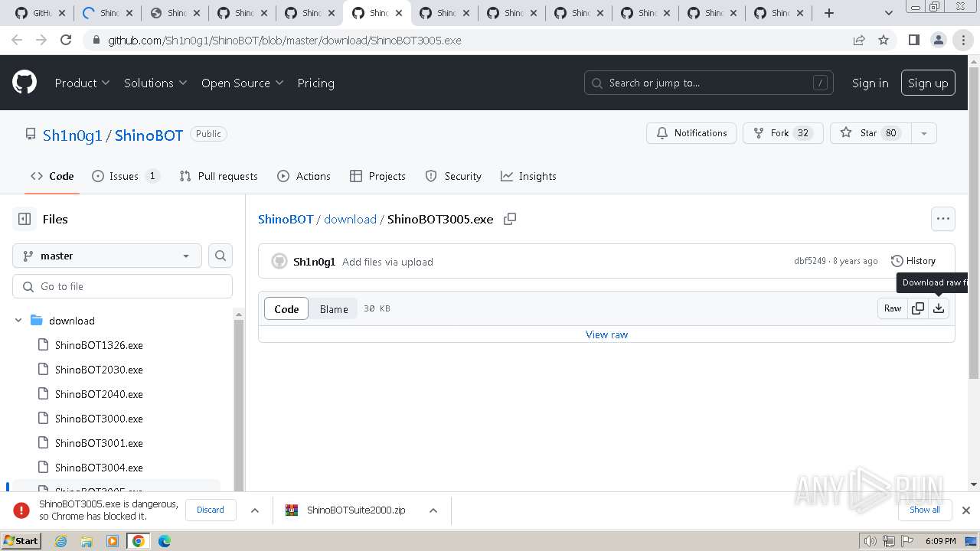
Task: Click the Sign up button
Action: [928, 83]
